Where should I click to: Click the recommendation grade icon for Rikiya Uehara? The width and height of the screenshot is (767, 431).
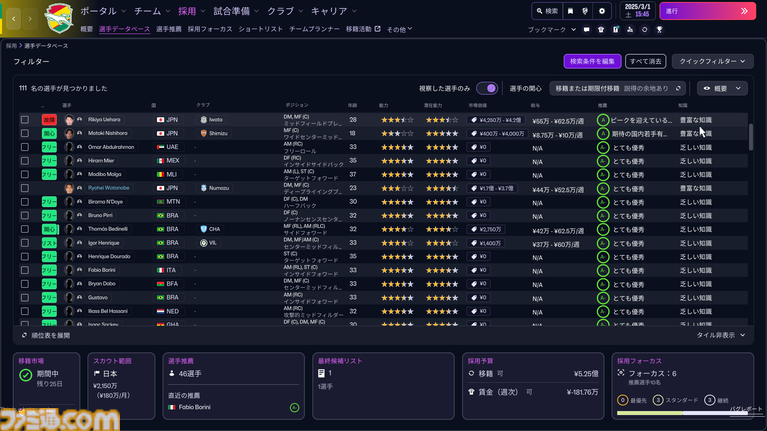[602, 120]
